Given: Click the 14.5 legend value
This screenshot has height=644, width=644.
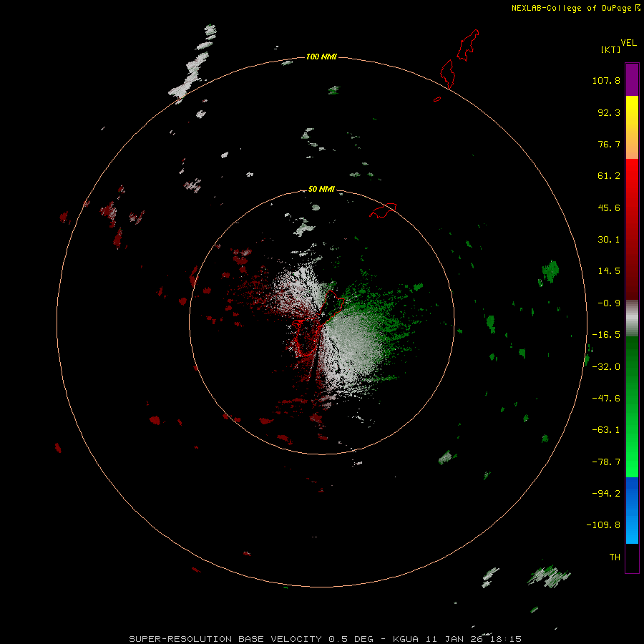Looking at the screenshot, I should (x=609, y=271).
